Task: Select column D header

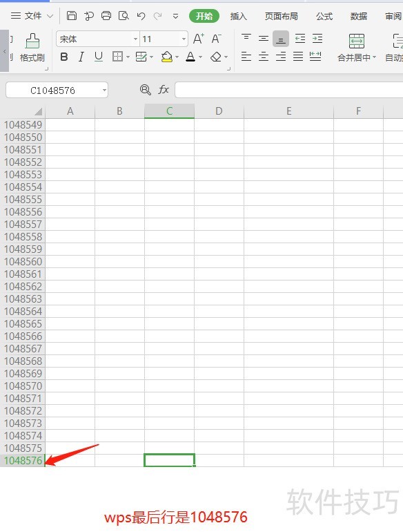Action: (x=219, y=111)
